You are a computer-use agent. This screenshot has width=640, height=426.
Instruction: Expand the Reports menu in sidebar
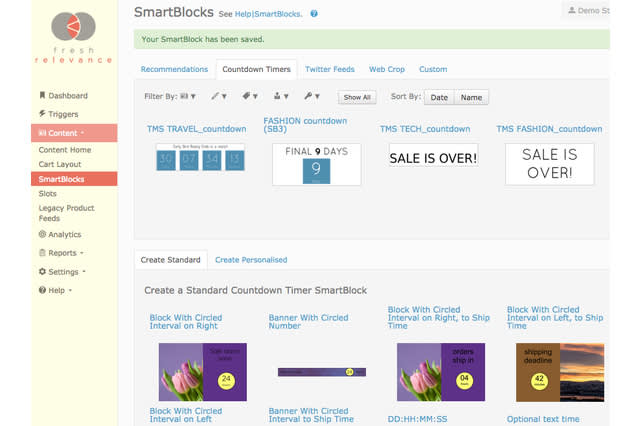click(65, 253)
